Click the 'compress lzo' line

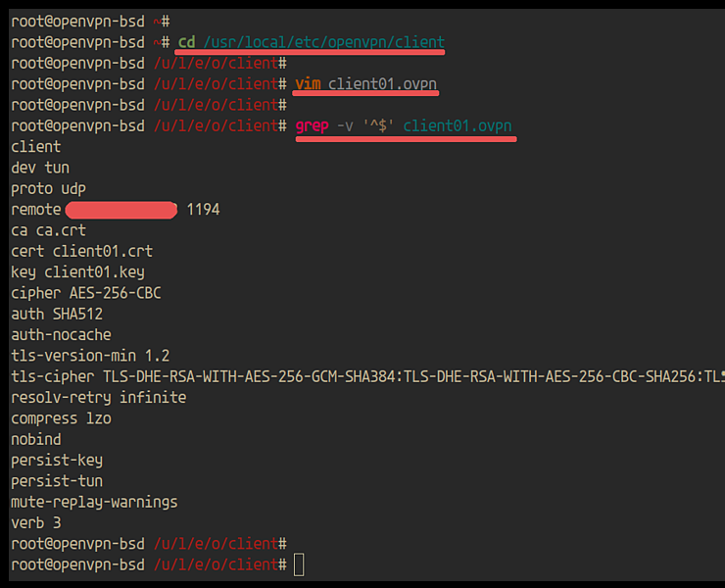point(61,418)
